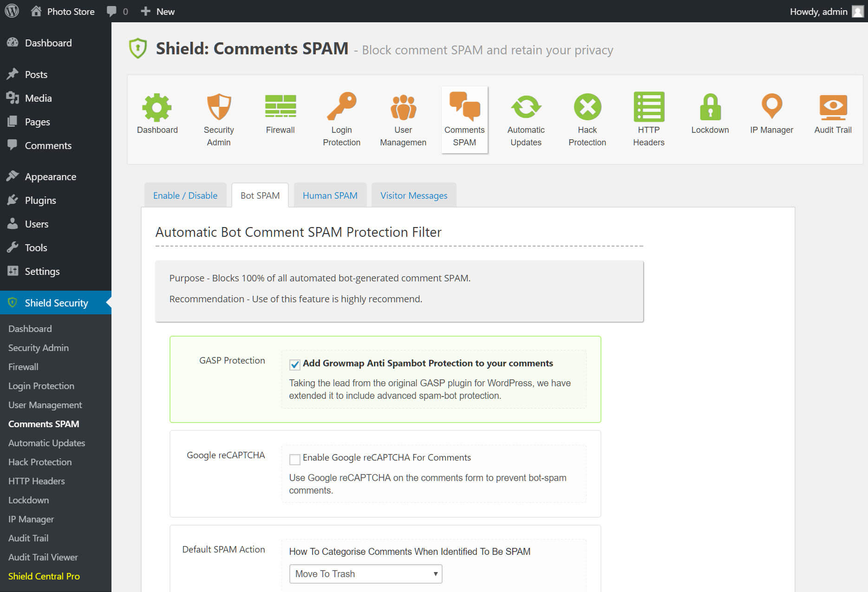The height and width of the screenshot is (592, 868).
Task: Select the IP Manager location pin icon
Action: click(771, 106)
